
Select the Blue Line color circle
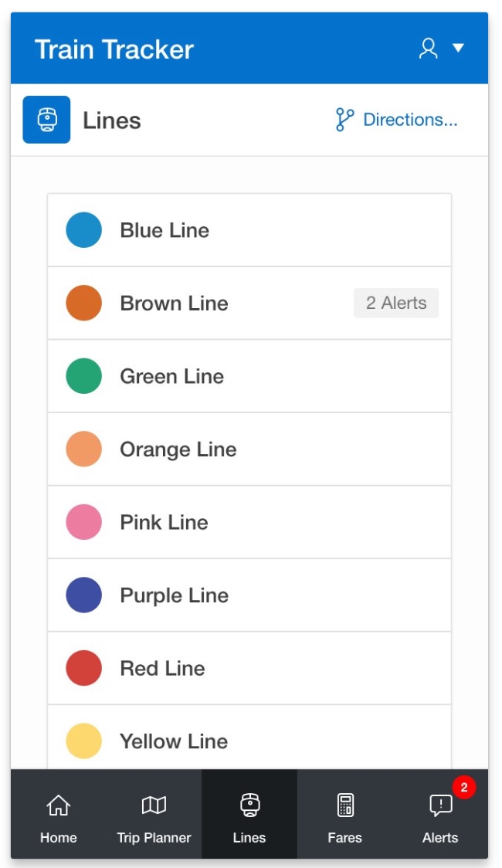pos(84,230)
